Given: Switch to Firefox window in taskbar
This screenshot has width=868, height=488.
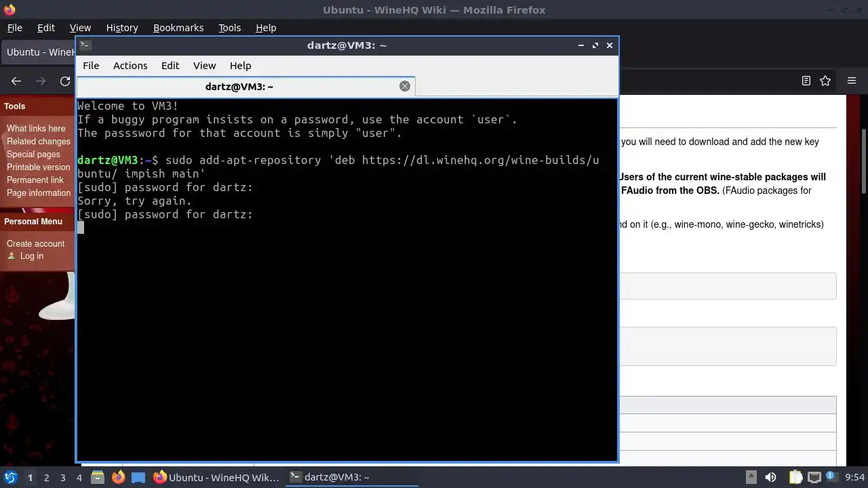Looking at the screenshot, I should coord(216,477).
